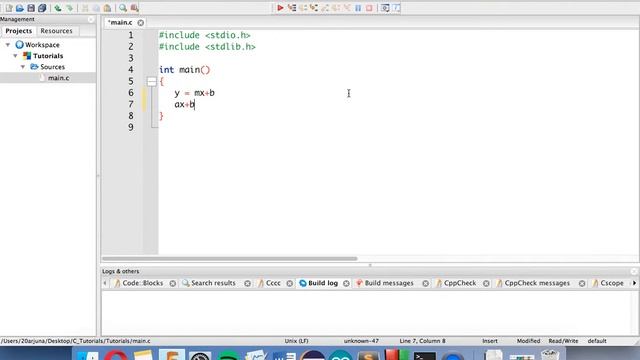This screenshot has width=640, height=360.
Task: Close the Build messages tab
Action: [425, 283]
